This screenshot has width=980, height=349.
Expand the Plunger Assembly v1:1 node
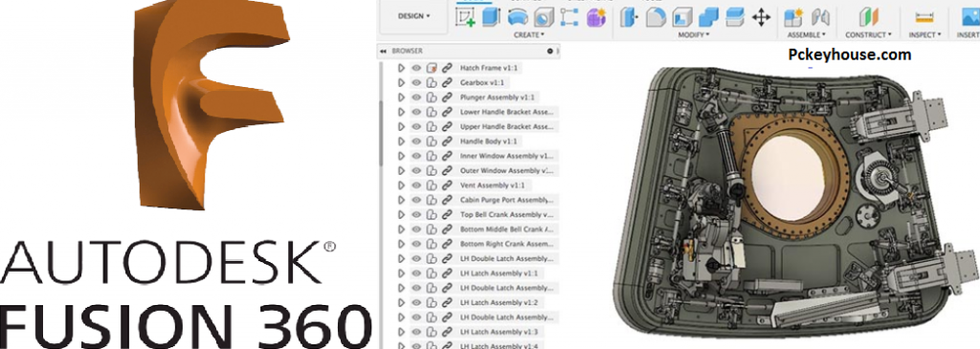pyautogui.click(x=402, y=97)
